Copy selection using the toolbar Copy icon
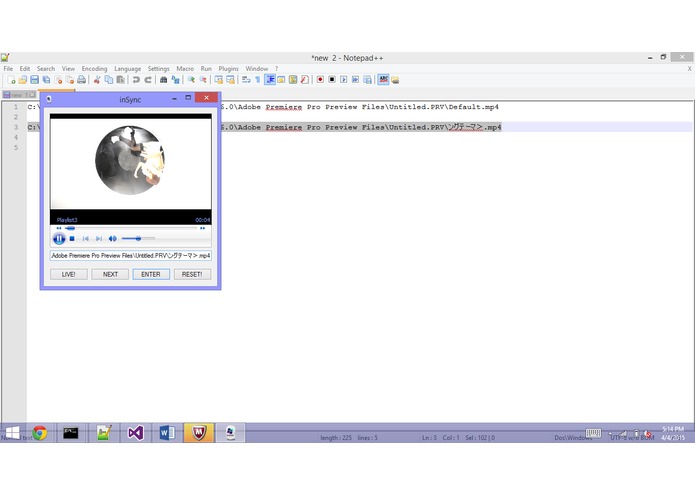The height and width of the screenshot is (494, 695). click(108, 80)
